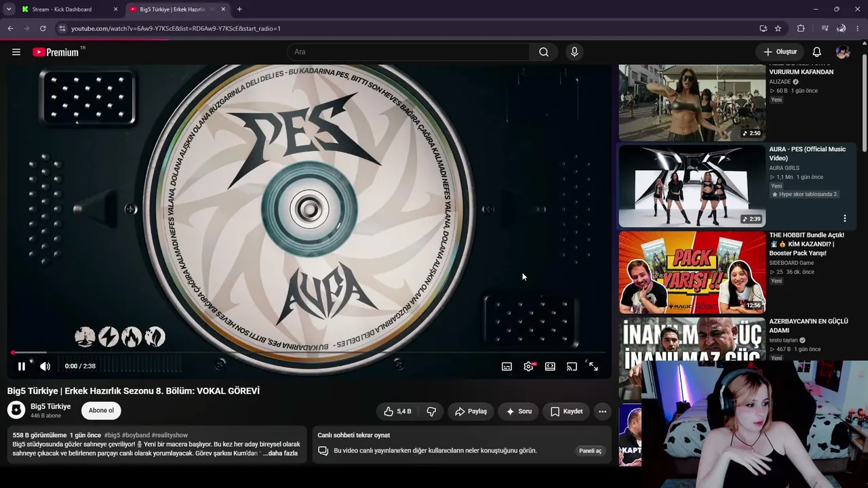Share the video with Paylaş
The width and height of the screenshot is (868, 488).
pos(471,411)
